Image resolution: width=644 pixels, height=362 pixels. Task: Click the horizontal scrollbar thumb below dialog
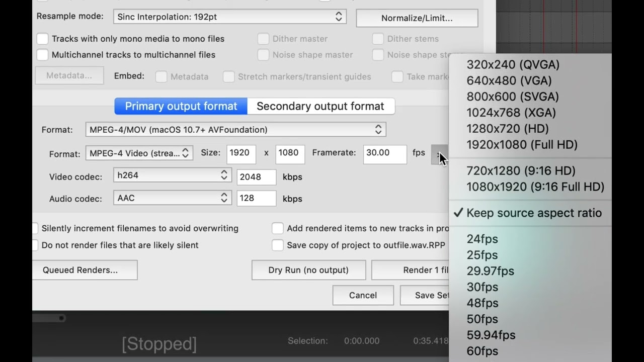click(49, 318)
